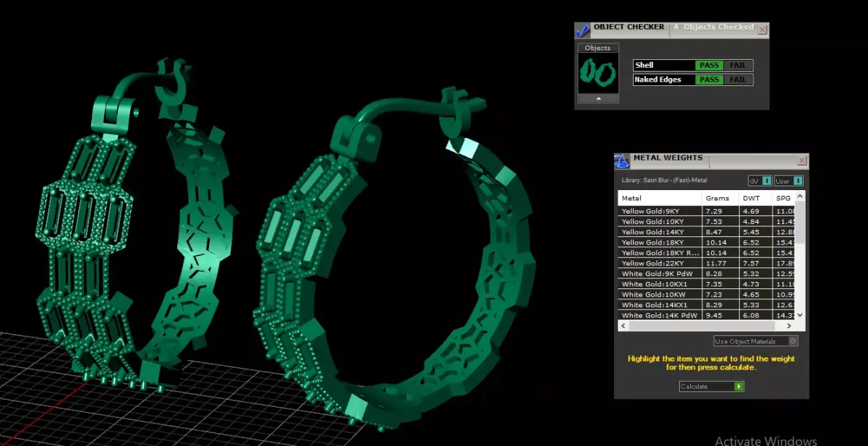Click the green Calculate arrow icon
The width and height of the screenshot is (868, 446).
coord(739,387)
